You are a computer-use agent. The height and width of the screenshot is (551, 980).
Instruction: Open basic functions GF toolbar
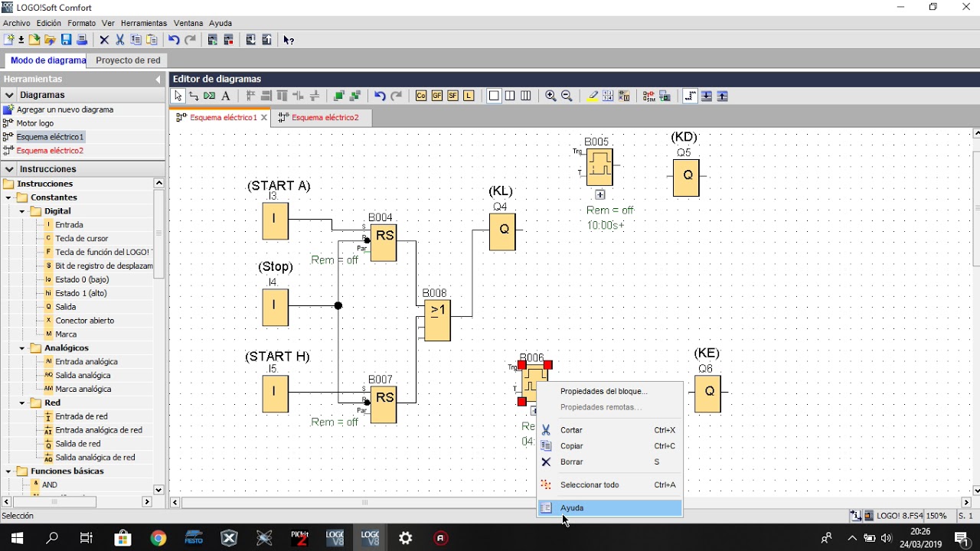tap(436, 96)
